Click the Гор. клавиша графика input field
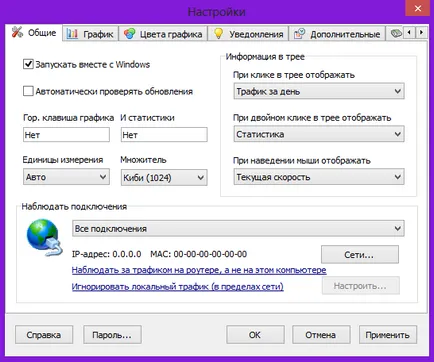This screenshot has width=434, height=362. pos(66,135)
